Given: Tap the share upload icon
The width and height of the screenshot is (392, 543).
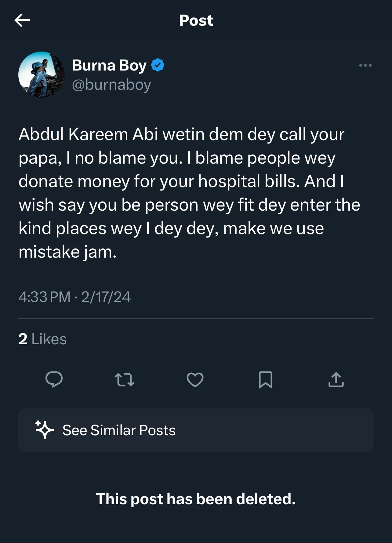Looking at the screenshot, I should (336, 380).
